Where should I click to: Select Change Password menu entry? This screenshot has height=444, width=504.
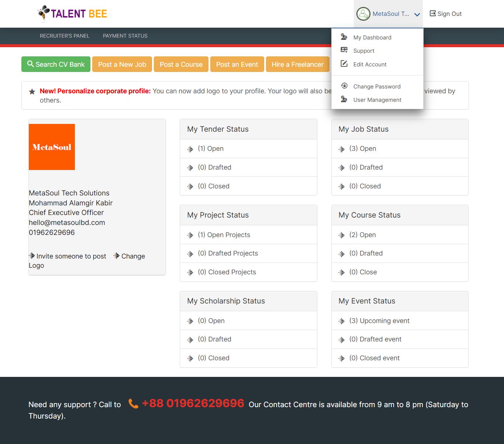tap(377, 86)
